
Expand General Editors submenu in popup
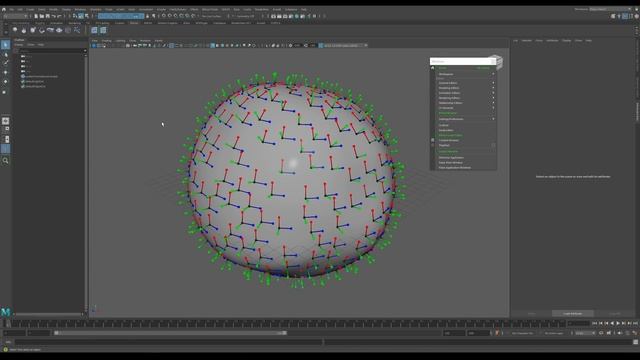466,83
